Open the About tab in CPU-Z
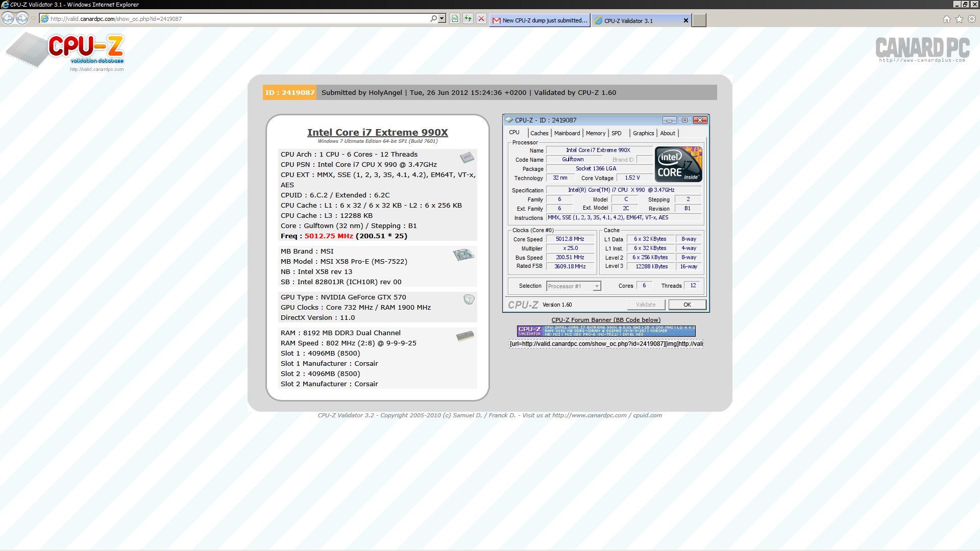980x551 pixels. click(668, 133)
